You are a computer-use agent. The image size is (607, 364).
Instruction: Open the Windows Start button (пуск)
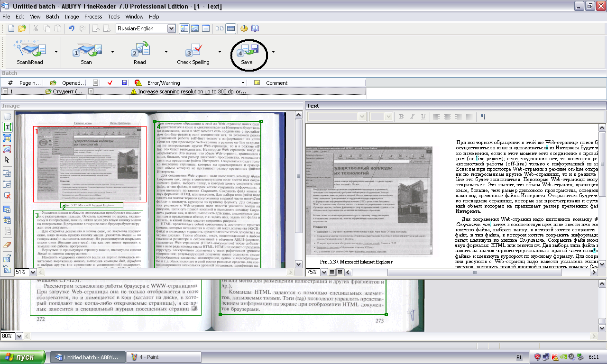pyautogui.click(x=23, y=357)
